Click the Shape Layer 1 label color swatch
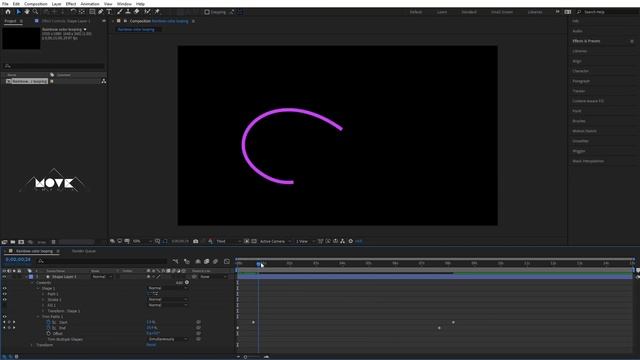Viewport: 640px width, 360px height. tap(31, 277)
